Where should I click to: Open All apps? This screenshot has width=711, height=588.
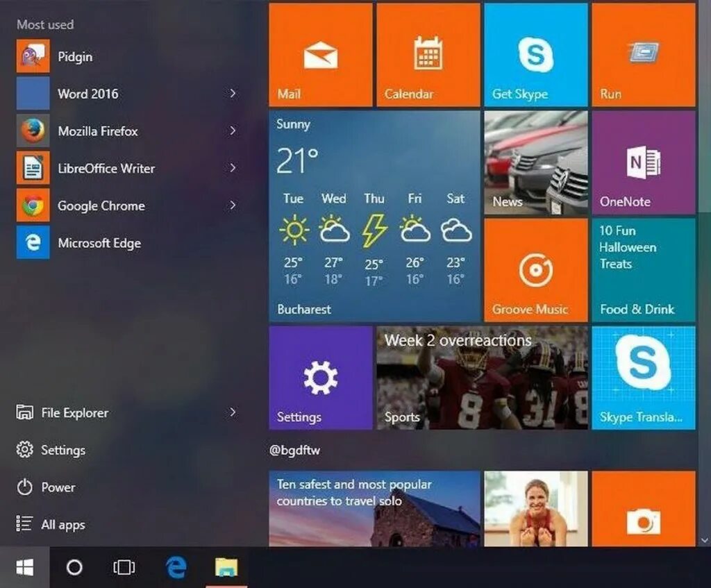62,524
